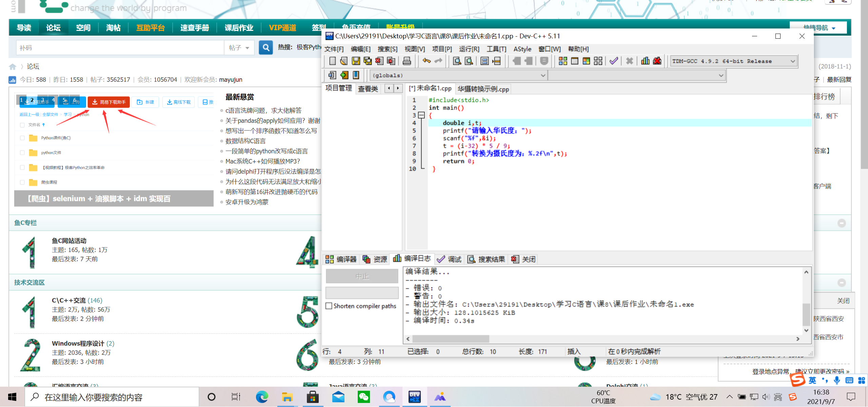The image size is (868, 407).
Task: Click the Redo arrow icon
Action: tap(438, 61)
